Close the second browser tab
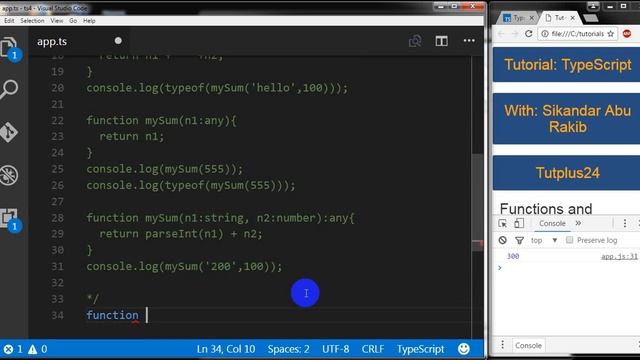The image size is (640, 360). [x=573, y=18]
